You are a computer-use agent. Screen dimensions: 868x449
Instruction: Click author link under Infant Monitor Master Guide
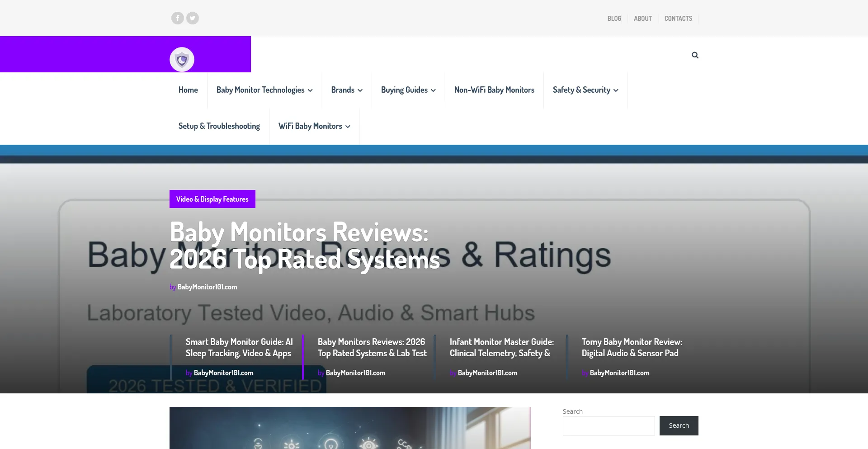pyautogui.click(x=487, y=373)
